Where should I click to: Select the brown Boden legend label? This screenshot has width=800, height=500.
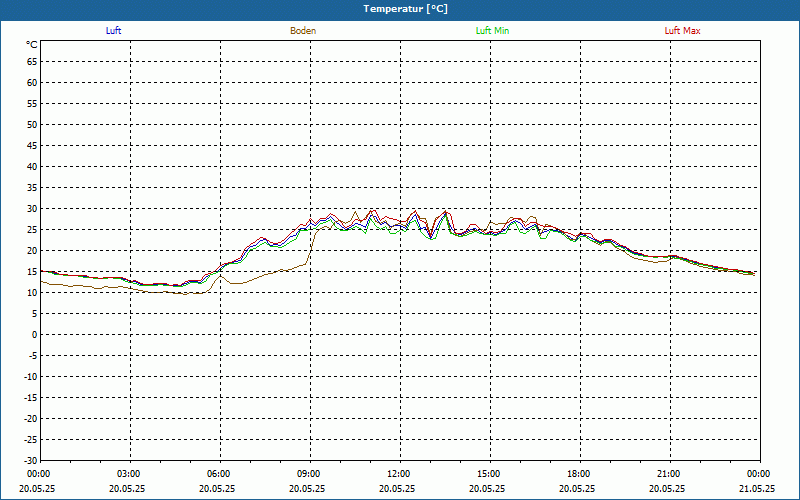click(303, 31)
